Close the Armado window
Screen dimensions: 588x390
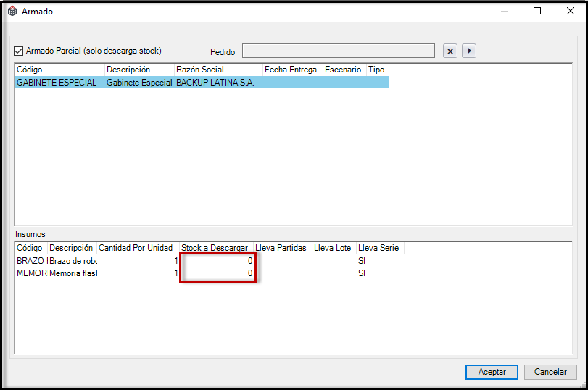pos(571,12)
